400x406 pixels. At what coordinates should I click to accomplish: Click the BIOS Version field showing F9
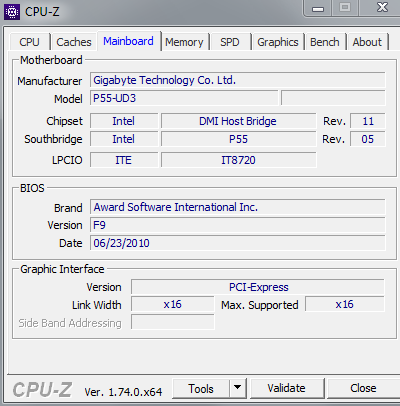238,225
